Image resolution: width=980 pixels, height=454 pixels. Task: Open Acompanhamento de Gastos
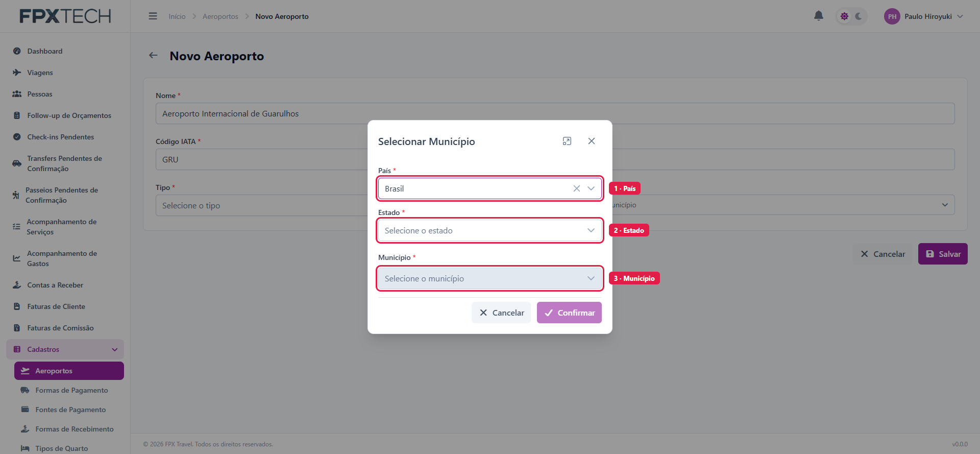pyautogui.click(x=65, y=258)
